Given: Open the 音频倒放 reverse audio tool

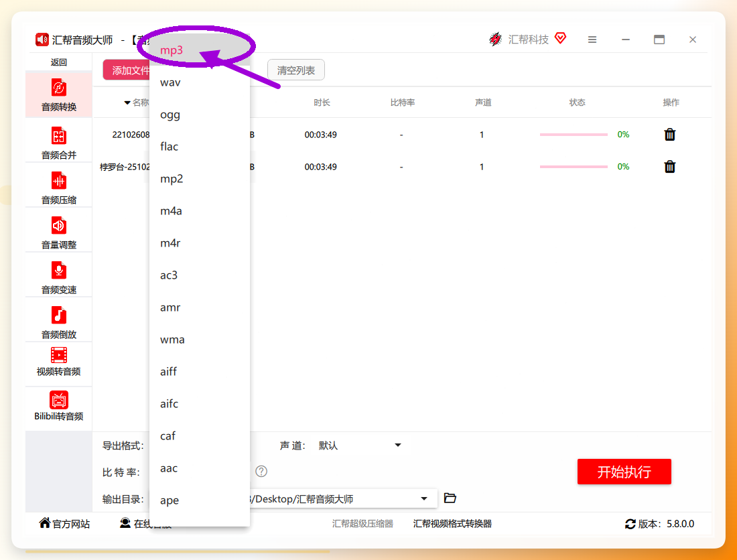Looking at the screenshot, I should [59, 322].
